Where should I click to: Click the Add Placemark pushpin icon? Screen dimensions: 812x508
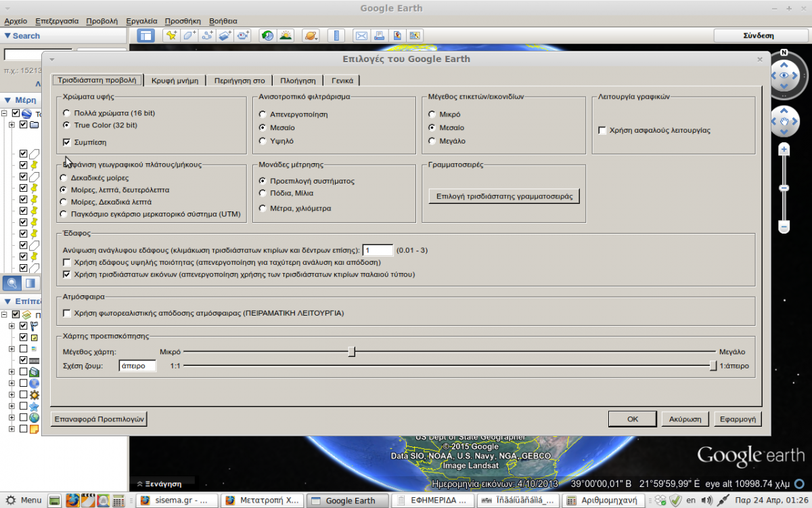172,36
